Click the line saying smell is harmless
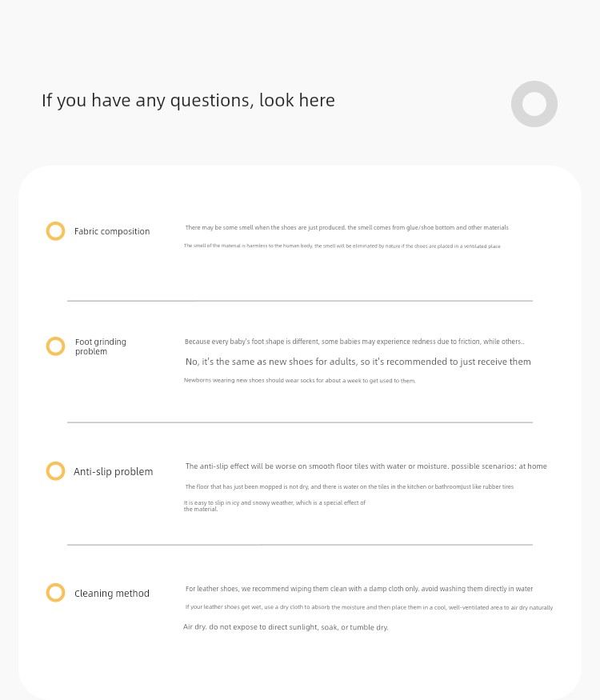The image size is (600, 700). pyautogui.click(x=342, y=246)
